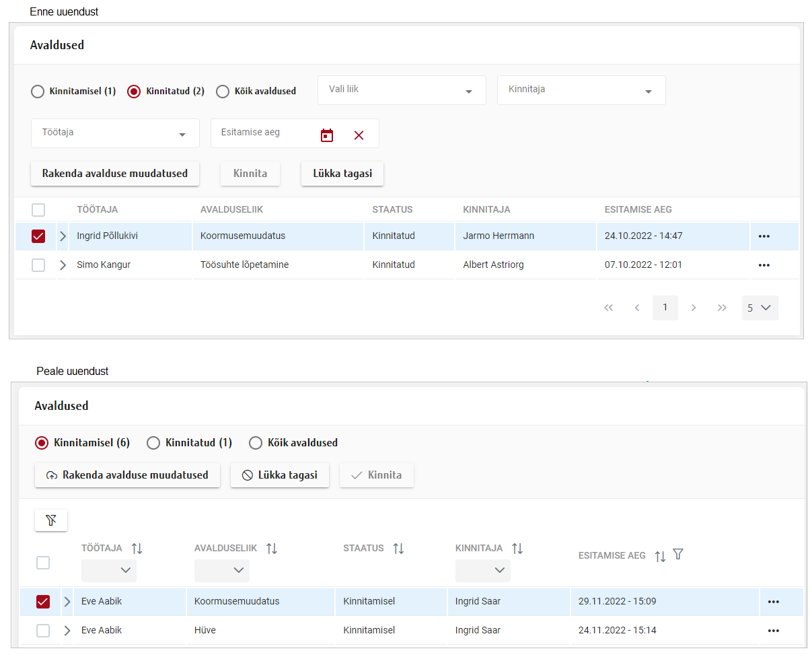Open three-dot menu for Eve Aabik Hüve row
The height and width of the screenshot is (661, 812).
point(773,631)
